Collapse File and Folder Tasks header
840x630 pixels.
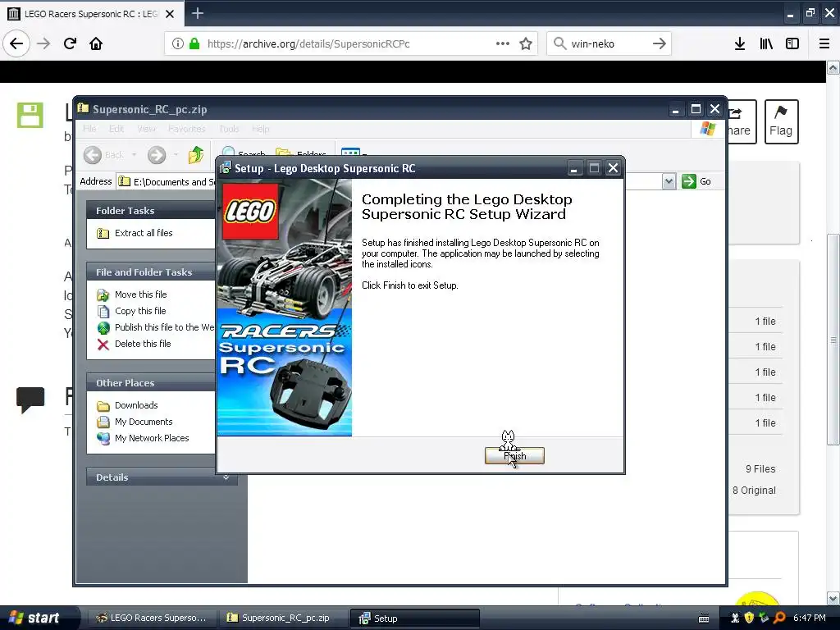[151, 272]
